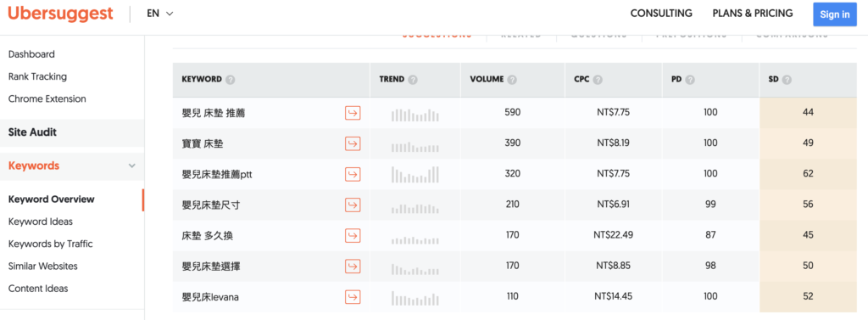Screen dimensions: 868x320
Task: Open CONSULTING link in header
Action: [661, 14]
